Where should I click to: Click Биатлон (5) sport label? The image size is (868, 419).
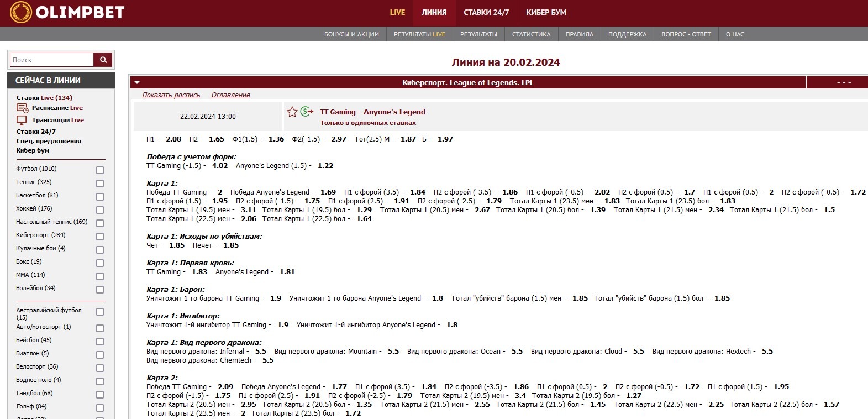pos(32,353)
